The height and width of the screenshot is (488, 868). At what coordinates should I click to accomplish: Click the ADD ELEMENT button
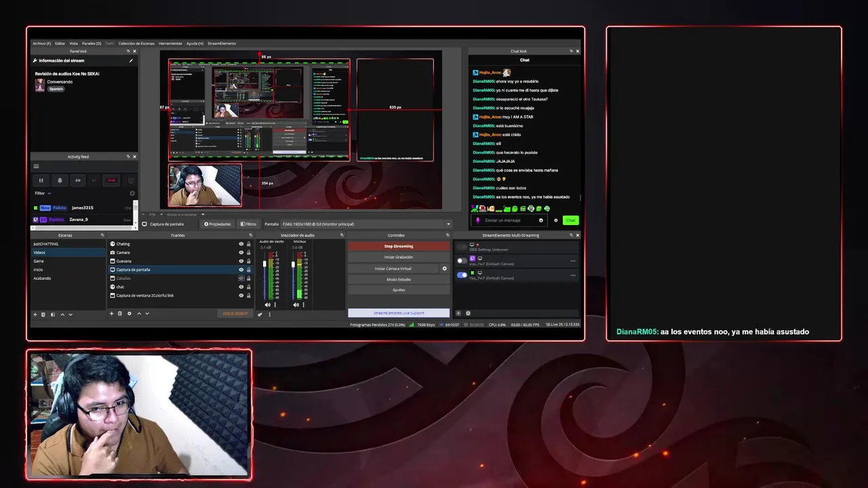235,313
